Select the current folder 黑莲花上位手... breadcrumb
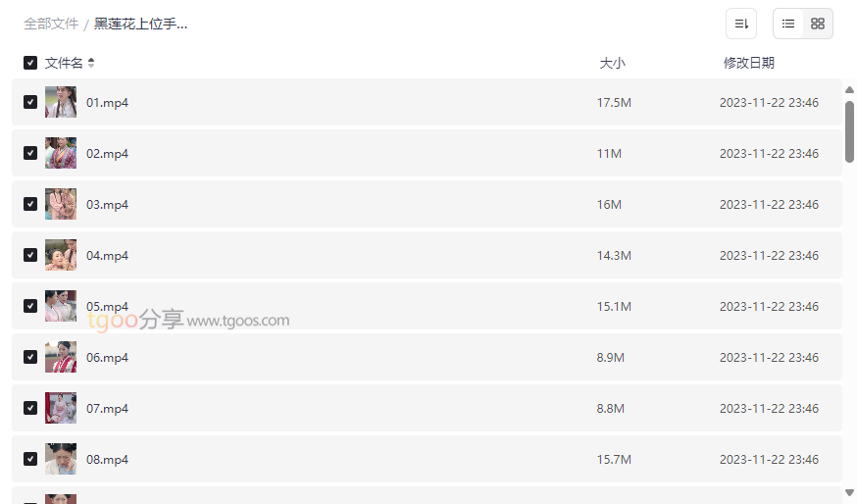This screenshot has width=857, height=504. point(140,25)
